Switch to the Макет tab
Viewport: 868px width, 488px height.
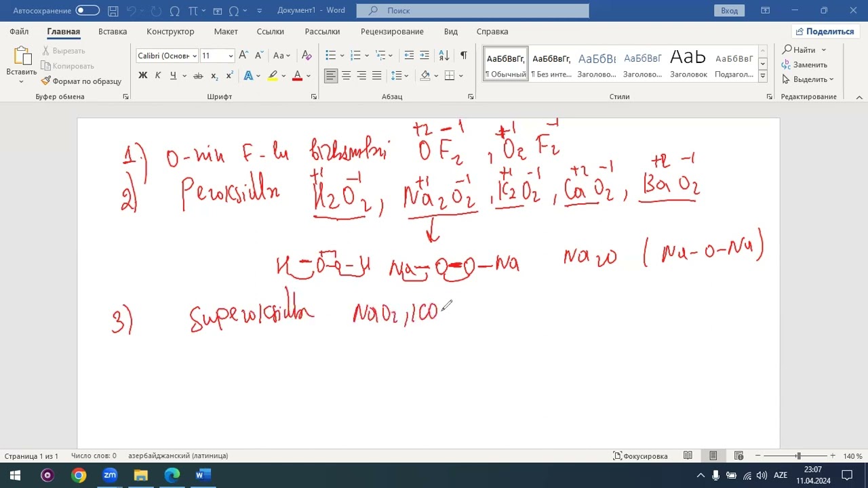(x=226, y=32)
